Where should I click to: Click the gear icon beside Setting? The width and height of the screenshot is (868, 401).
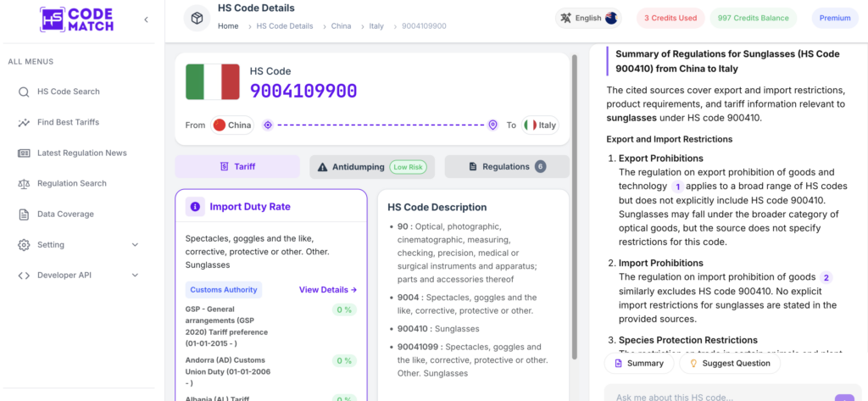point(24,245)
